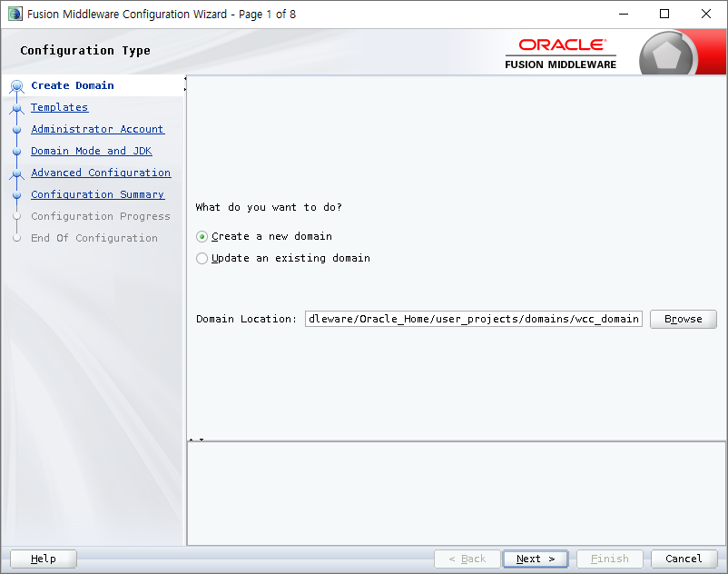The width and height of the screenshot is (728, 574).
Task: Minimize the Configuration Wizard window
Action: click(x=624, y=14)
